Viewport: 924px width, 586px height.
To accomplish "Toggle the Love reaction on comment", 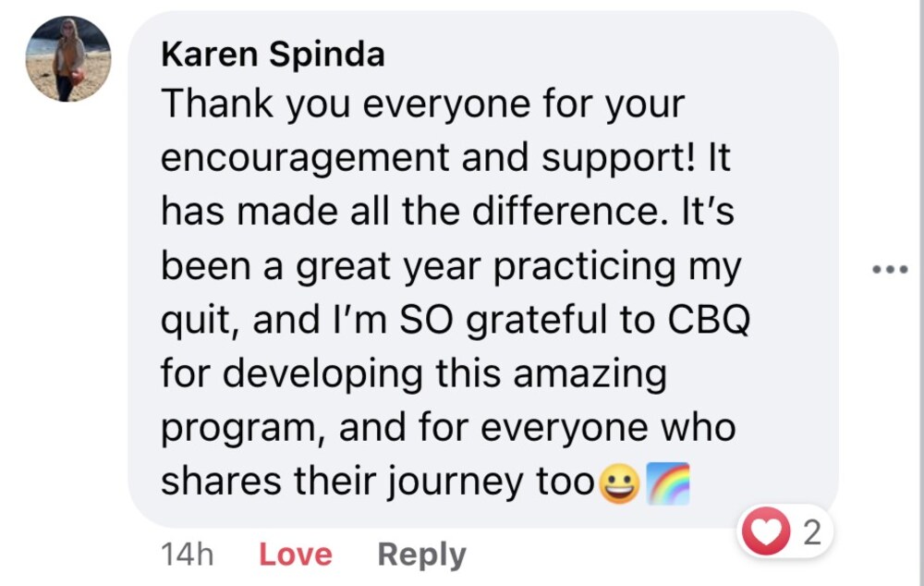I will [x=296, y=555].
